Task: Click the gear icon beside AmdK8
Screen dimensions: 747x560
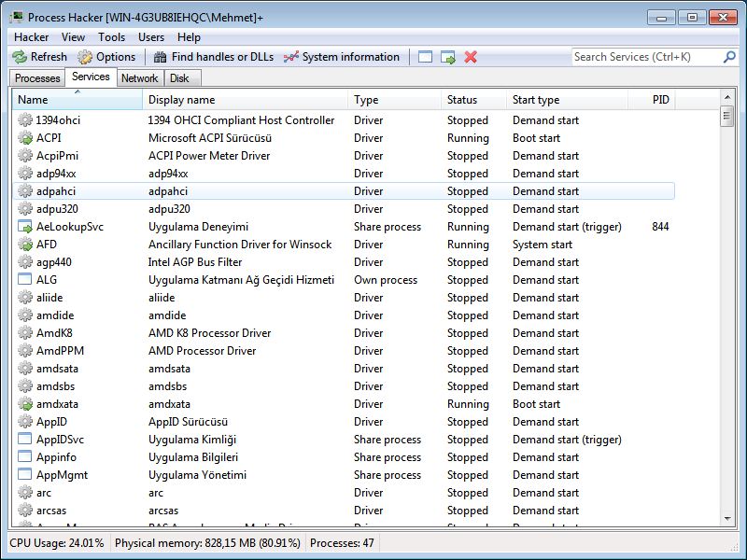Action: pos(25,333)
